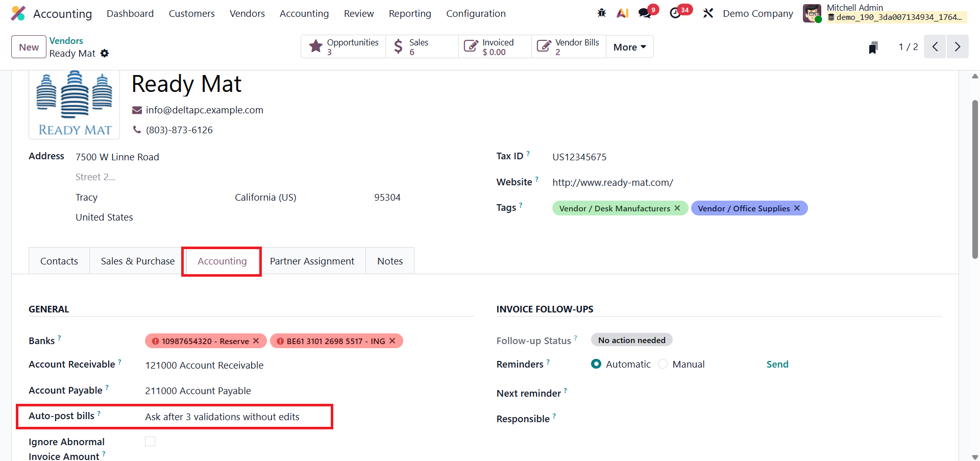
Task: Click the bookmark icon near pager
Action: coord(873,47)
